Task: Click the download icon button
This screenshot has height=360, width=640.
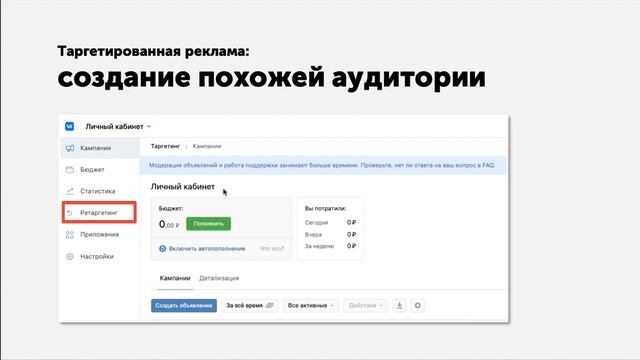Action: 400,306
